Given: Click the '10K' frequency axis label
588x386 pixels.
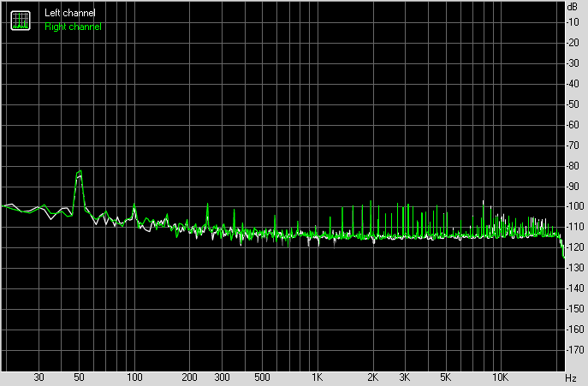Looking at the screenshot, I should 500,377.
